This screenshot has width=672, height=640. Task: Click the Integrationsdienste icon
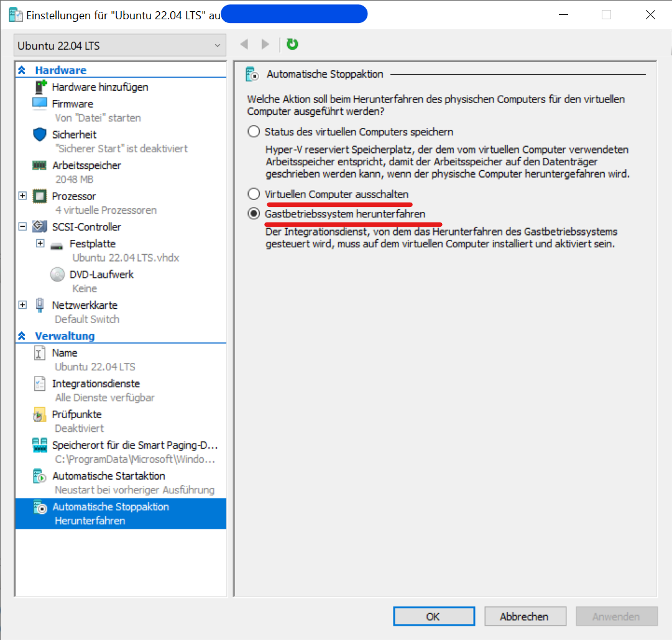pos(39,383)
